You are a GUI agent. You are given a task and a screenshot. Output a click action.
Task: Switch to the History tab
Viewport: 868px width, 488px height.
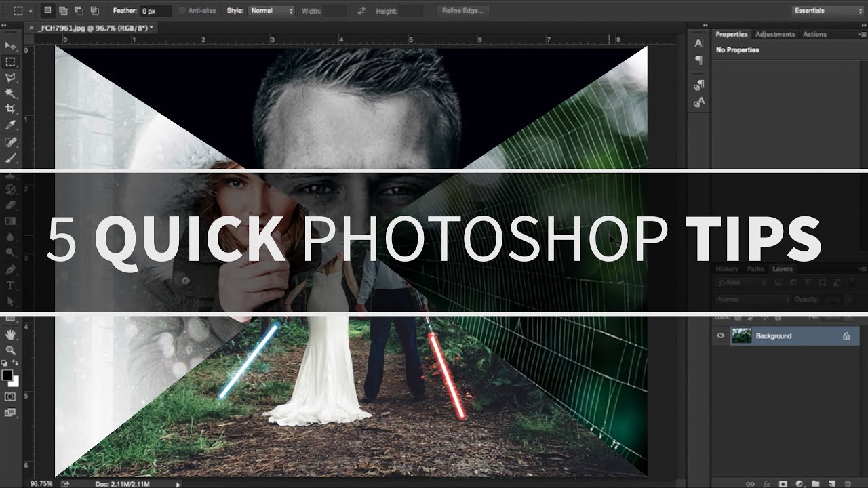point(727,269)
